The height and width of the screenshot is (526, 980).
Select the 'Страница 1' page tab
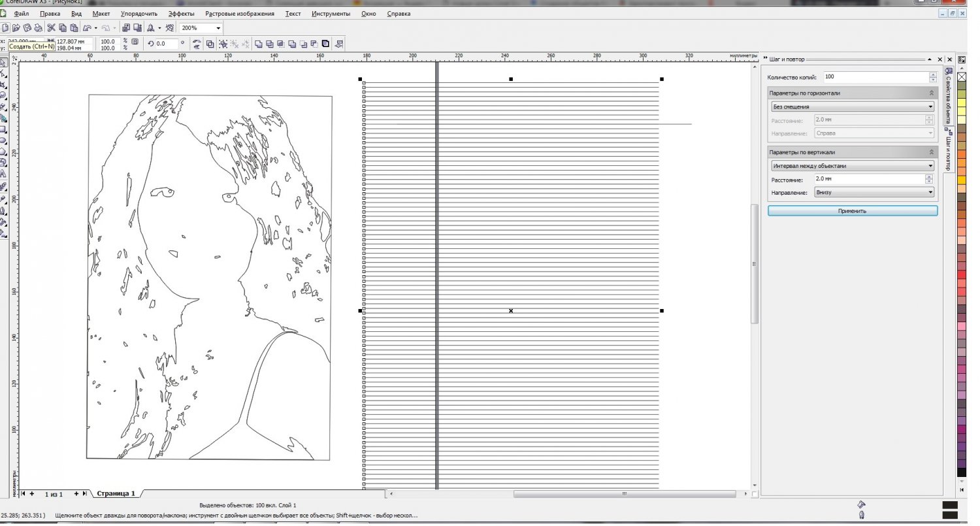pos(116,493)
